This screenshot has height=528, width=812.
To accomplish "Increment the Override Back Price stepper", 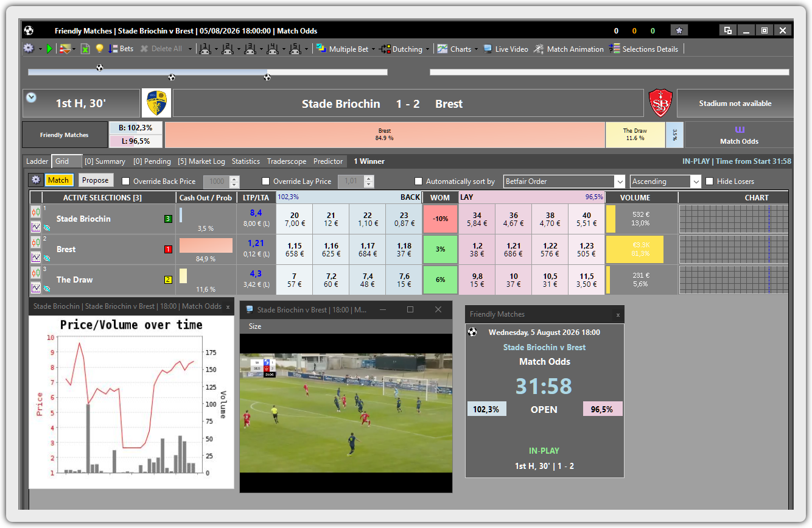I will [x=235, y=178].
